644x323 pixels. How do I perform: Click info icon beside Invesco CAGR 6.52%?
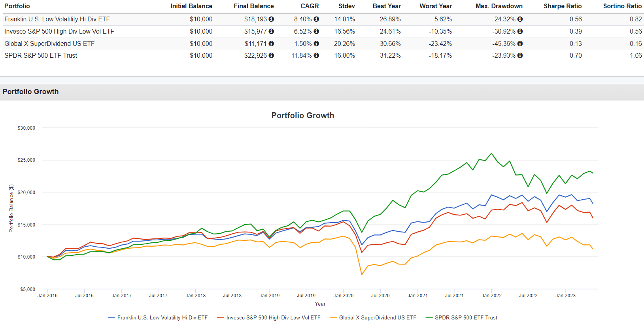(x=316, y=31)
